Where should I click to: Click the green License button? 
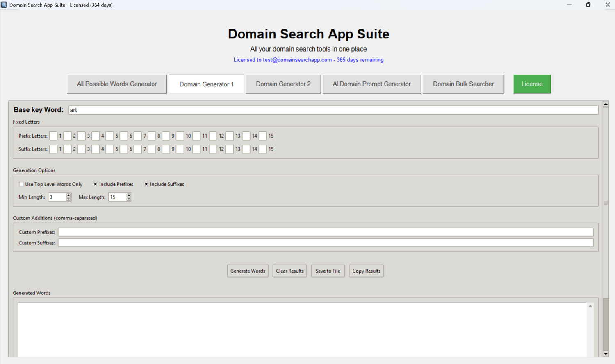(x=532, y=84)
